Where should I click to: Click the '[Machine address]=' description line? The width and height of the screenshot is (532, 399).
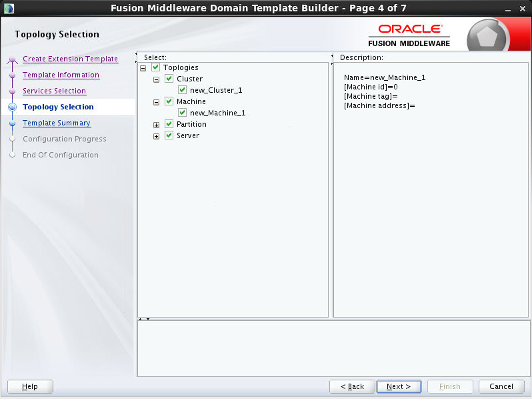point(379,105)
